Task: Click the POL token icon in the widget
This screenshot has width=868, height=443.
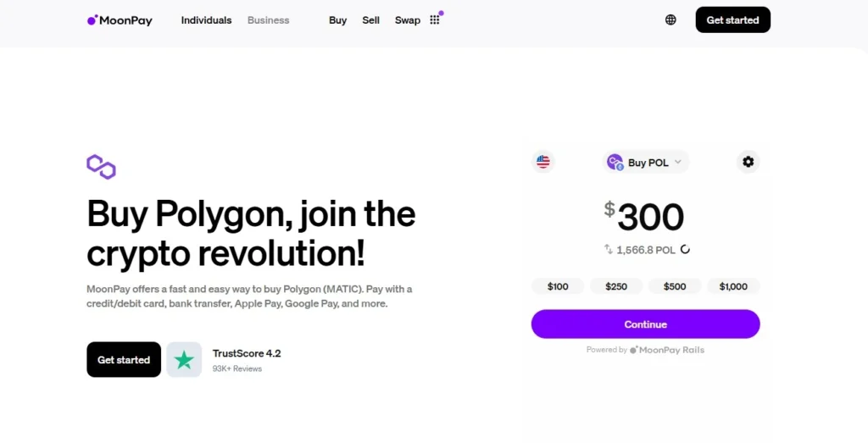Action: (x=615, y=162)
